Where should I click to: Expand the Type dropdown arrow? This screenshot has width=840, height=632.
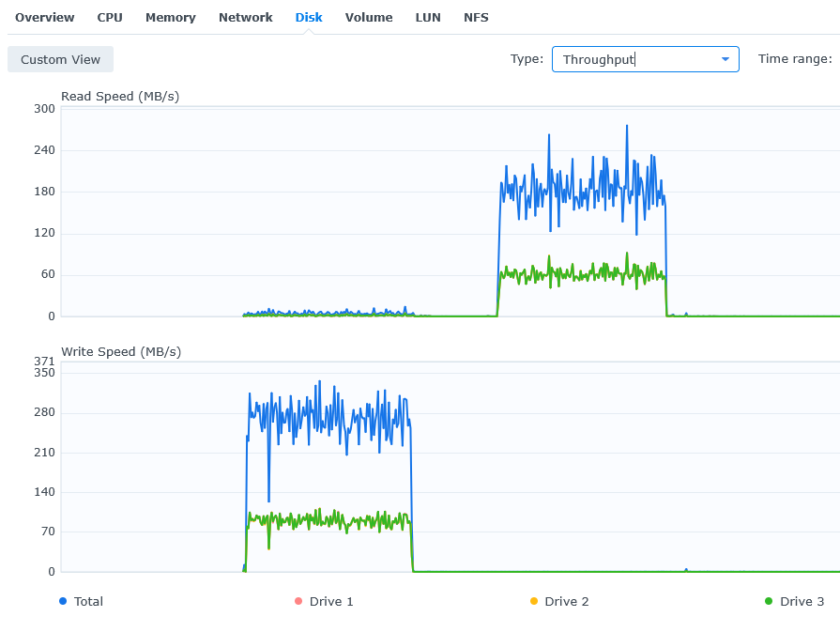(x=725, y=59)
